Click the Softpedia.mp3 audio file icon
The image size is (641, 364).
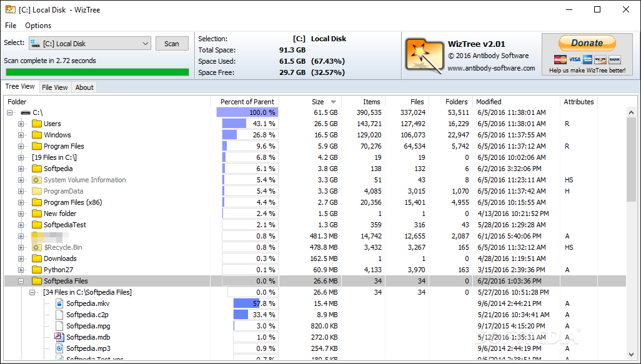[59, 348]
